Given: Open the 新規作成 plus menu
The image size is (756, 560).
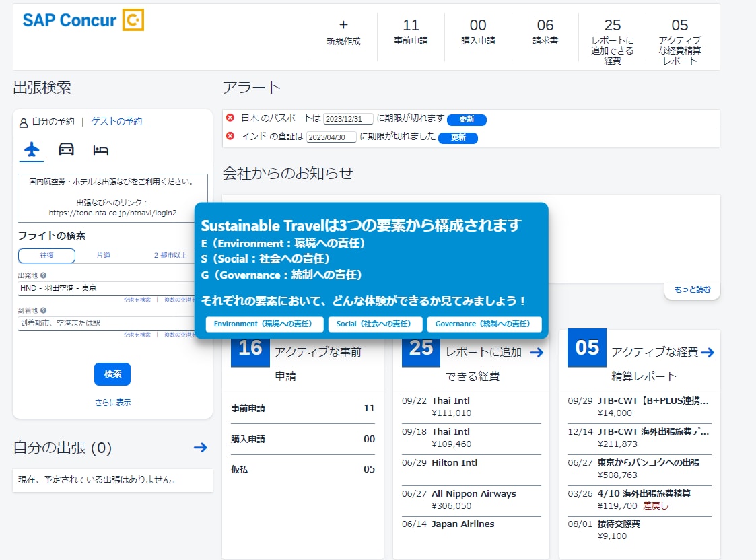Looking at the screenshot, I should pyautogui.click(x=343, y=32).
